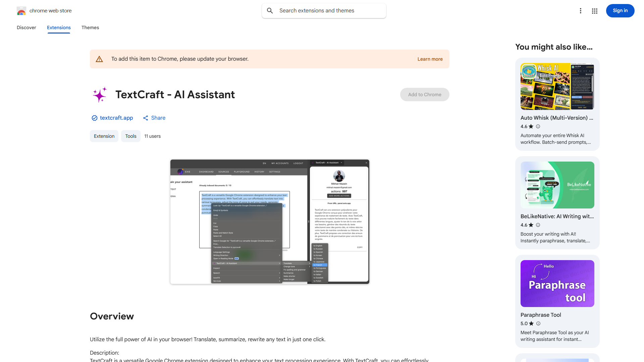
Task: Switch to the Themes tab
Action: point(90,27)
